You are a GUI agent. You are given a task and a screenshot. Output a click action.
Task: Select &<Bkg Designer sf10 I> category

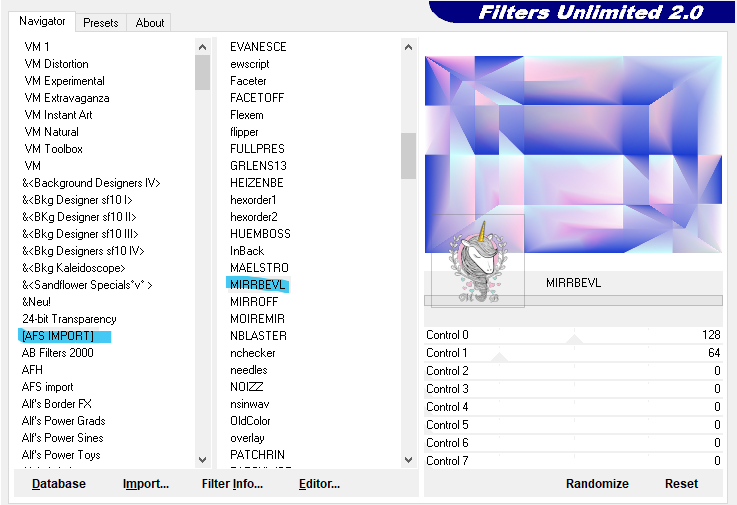77,200
